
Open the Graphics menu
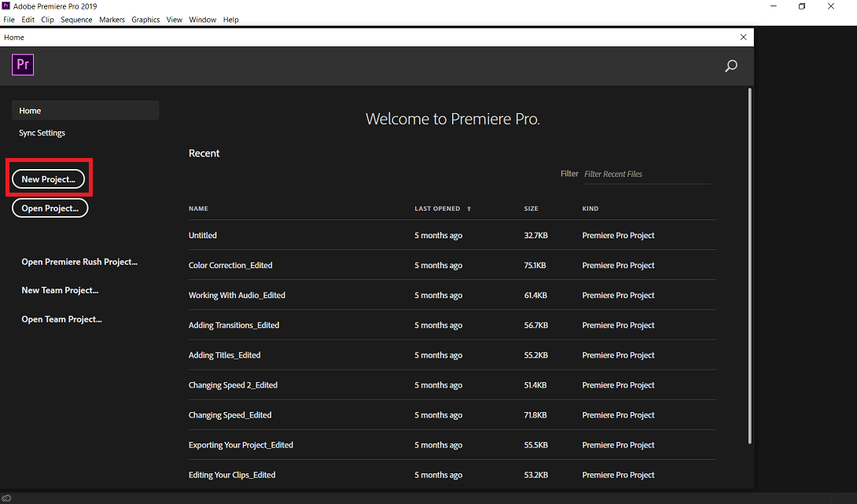[145, 20]
